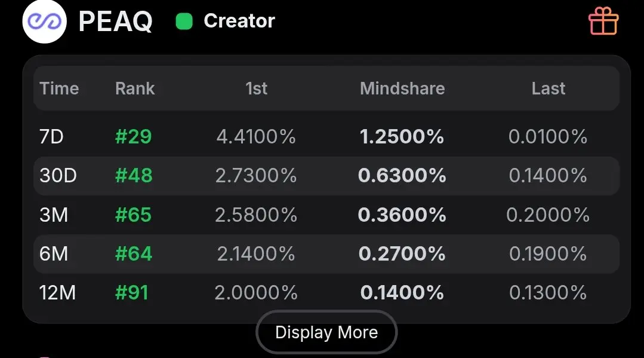
Task: Sort by the Rank column header
Action: (135, 88)
